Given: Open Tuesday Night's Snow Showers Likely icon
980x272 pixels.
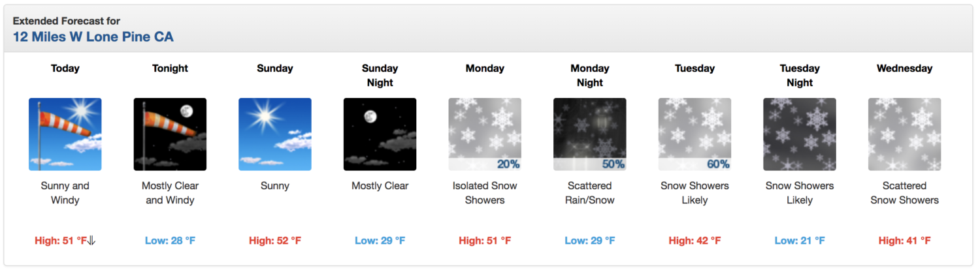Looking at the screenshot, I should (800, 134).
